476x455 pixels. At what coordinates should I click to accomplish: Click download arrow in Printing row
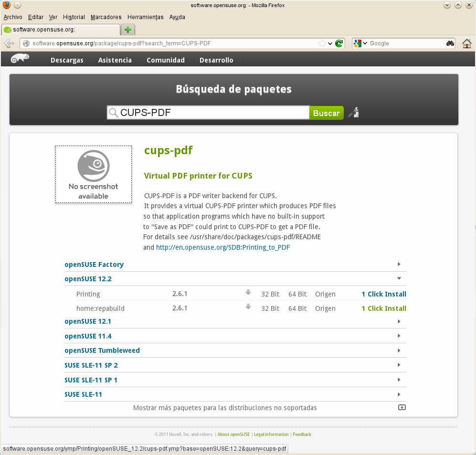(248, 292)
